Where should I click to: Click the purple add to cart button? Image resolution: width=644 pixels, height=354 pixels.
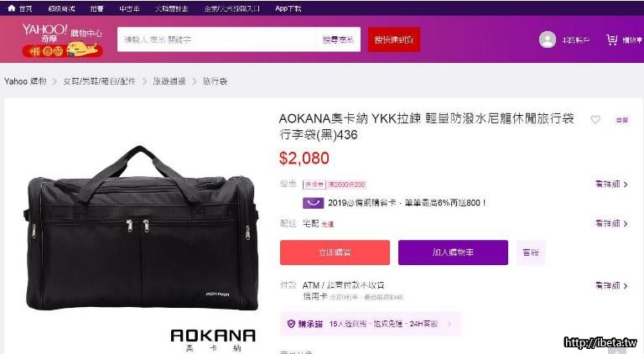pos(453,252)
